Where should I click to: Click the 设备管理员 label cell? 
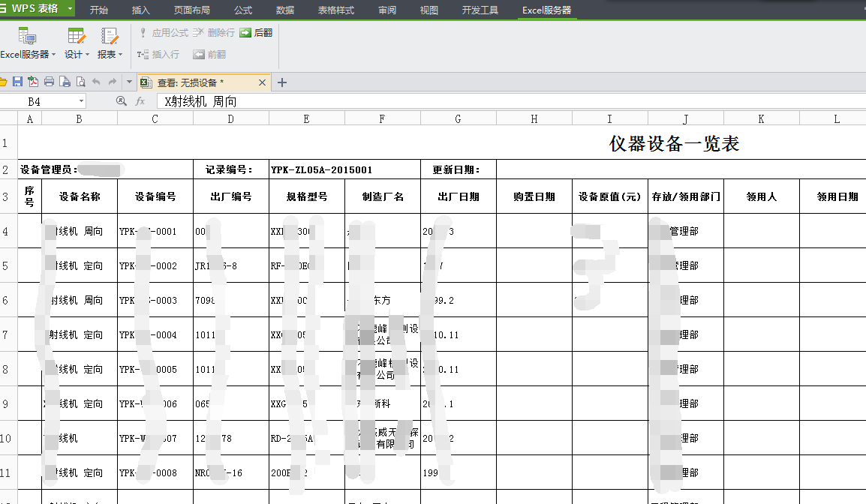point(106,169)
